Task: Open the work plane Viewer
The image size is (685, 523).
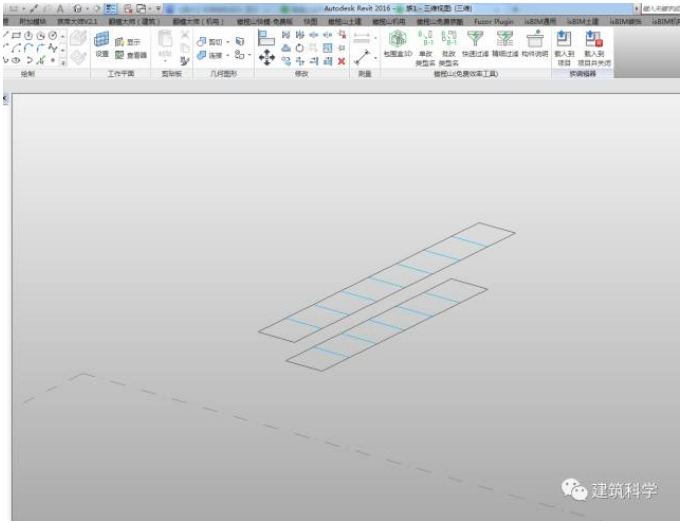Action: (x=131, y=55)
